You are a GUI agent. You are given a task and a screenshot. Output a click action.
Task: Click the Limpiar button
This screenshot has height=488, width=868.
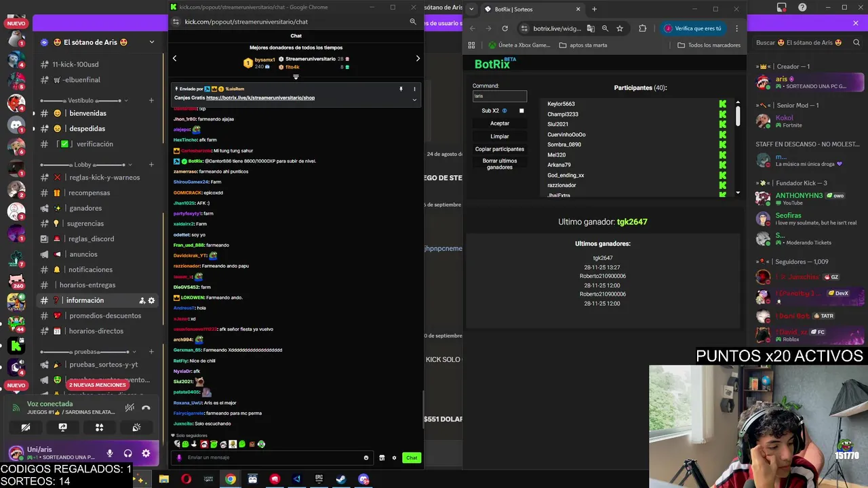coord(500,136)
